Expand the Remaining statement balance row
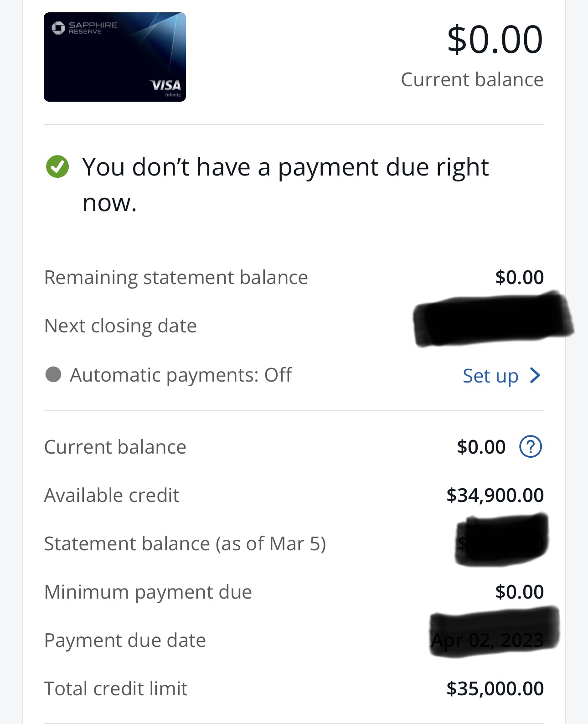This screenshot has width=588, height=724. pyautogui.click(x=175, y=277)
